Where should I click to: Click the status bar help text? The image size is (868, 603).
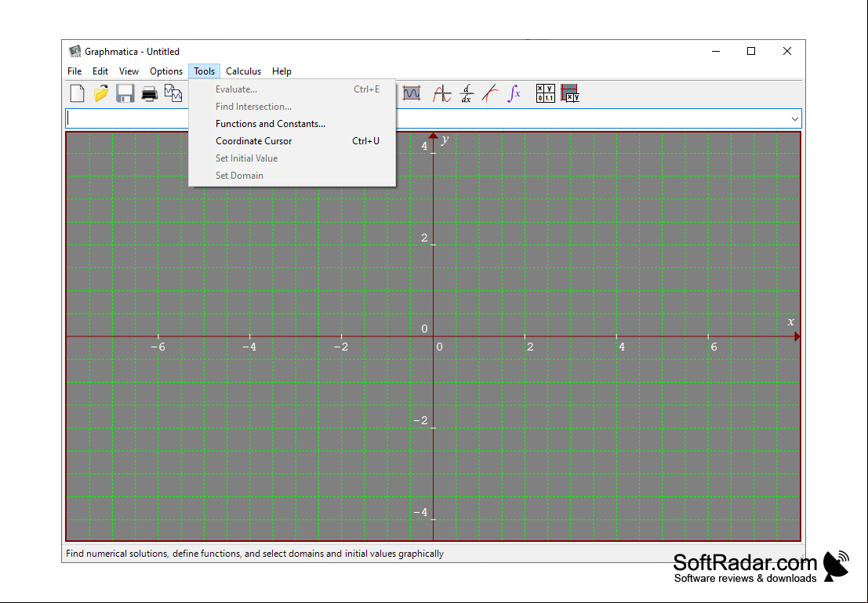pos(255,553)
